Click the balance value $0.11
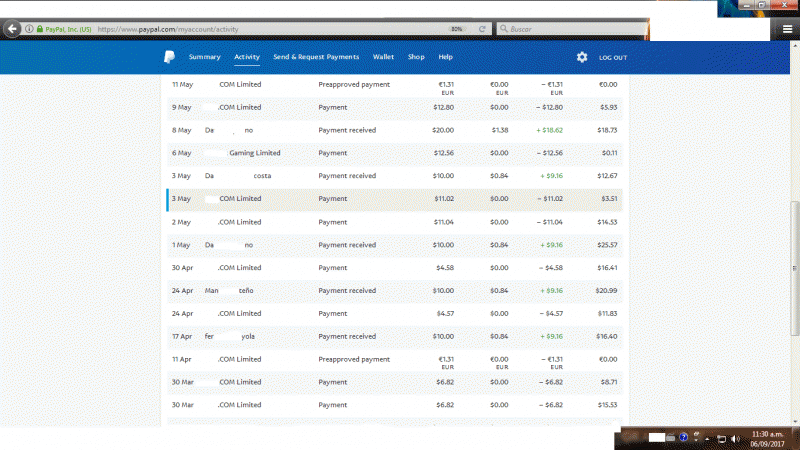 (x=609, y=153)
